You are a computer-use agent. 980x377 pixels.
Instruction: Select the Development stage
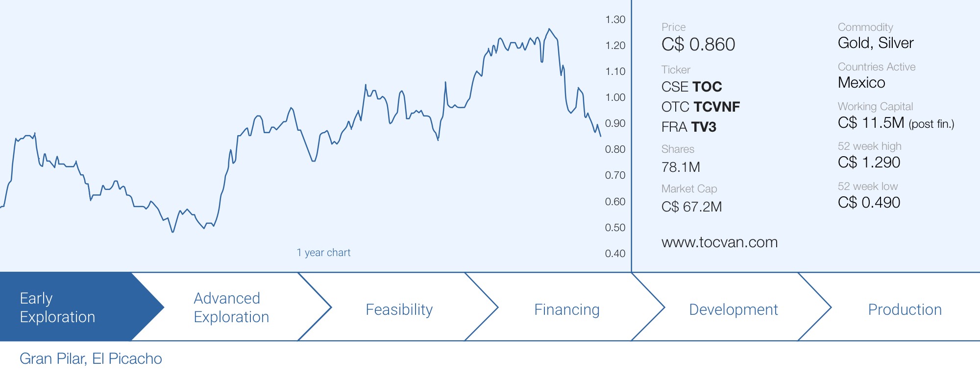click(733, 309)
